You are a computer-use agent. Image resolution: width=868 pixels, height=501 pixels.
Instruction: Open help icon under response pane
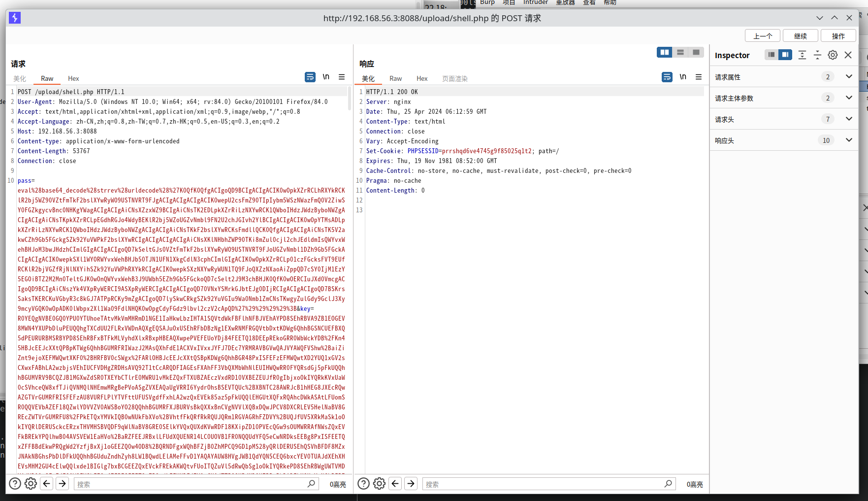point(363,484)
